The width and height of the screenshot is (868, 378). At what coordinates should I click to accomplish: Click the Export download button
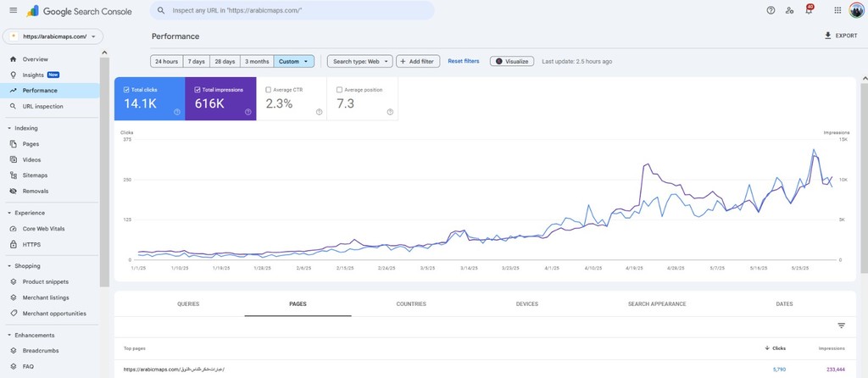point(840,36)
